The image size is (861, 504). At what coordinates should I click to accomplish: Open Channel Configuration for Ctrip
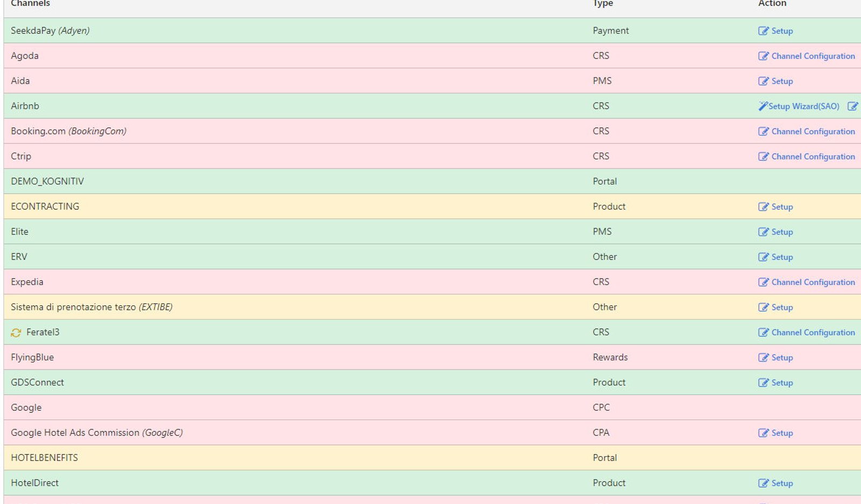[x=813, y=157]
